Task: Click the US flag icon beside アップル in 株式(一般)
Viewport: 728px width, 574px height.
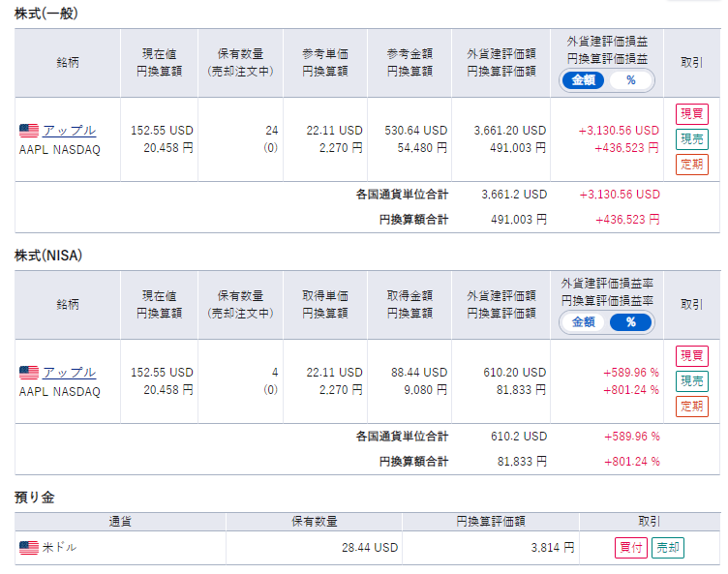Action: (x=29, y=131)
